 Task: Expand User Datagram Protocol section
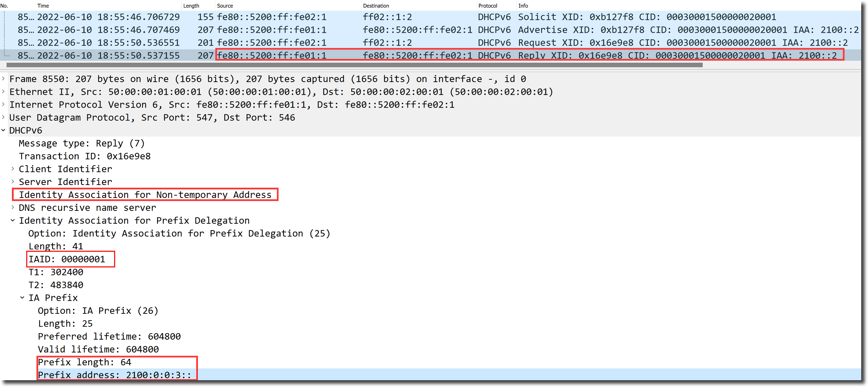(3, 118)
